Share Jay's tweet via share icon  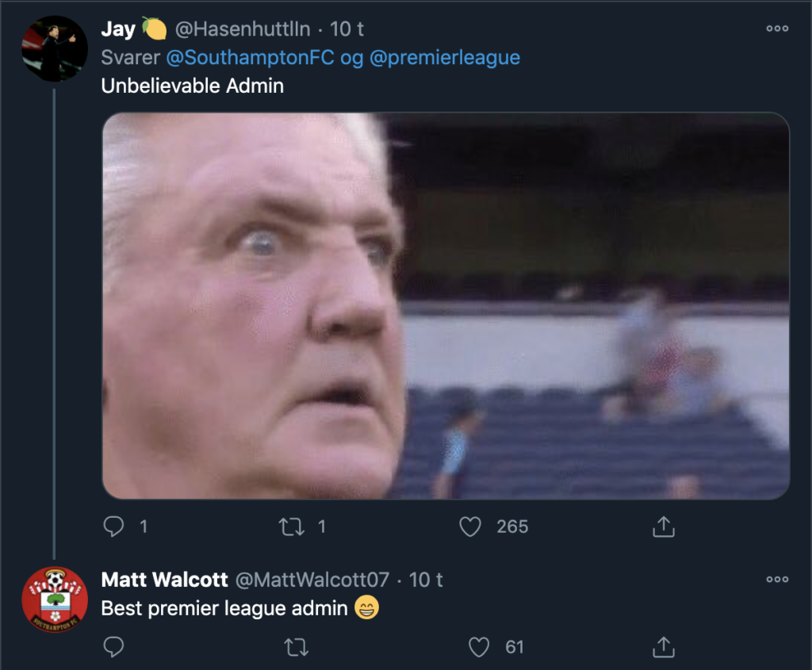pos(663,526)
